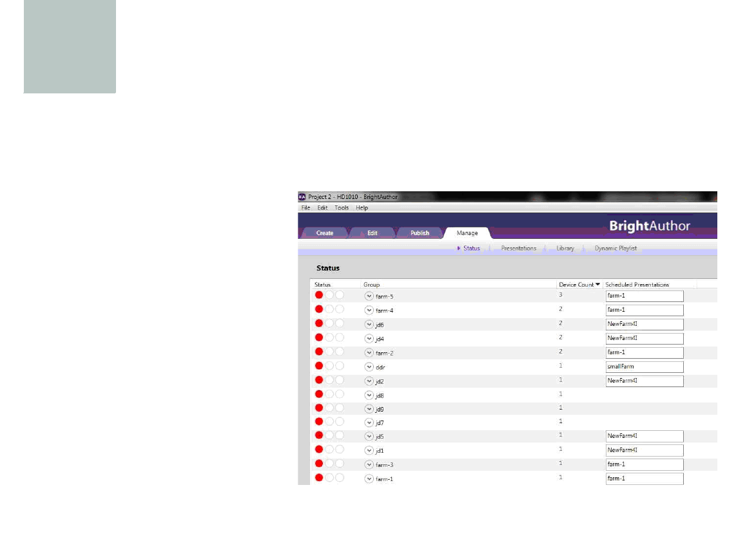This screenshot has height=550, width=756.
Task: Open the Dynamic Playlist sub-tab
Action: (615, 249)
